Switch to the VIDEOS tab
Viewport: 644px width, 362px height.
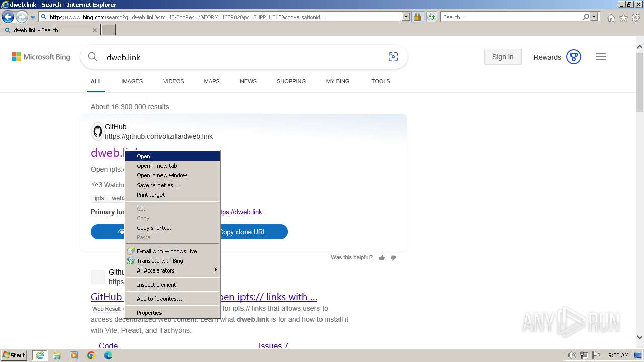(174, 81)
